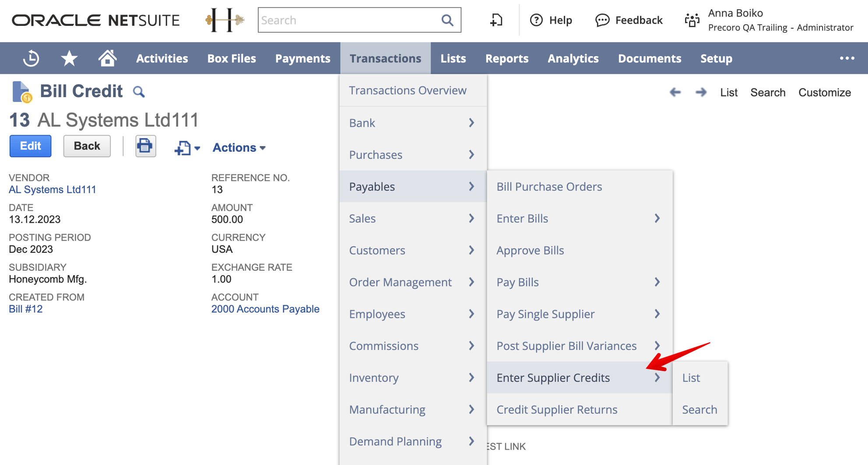Click the create-new document plus icon
868x465 pixels.
pyautogui.click(x=183, y=148)
